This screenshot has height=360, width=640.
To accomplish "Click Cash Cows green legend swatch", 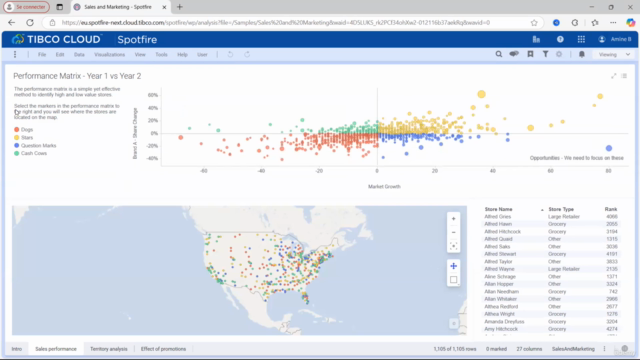I will 16,153.
